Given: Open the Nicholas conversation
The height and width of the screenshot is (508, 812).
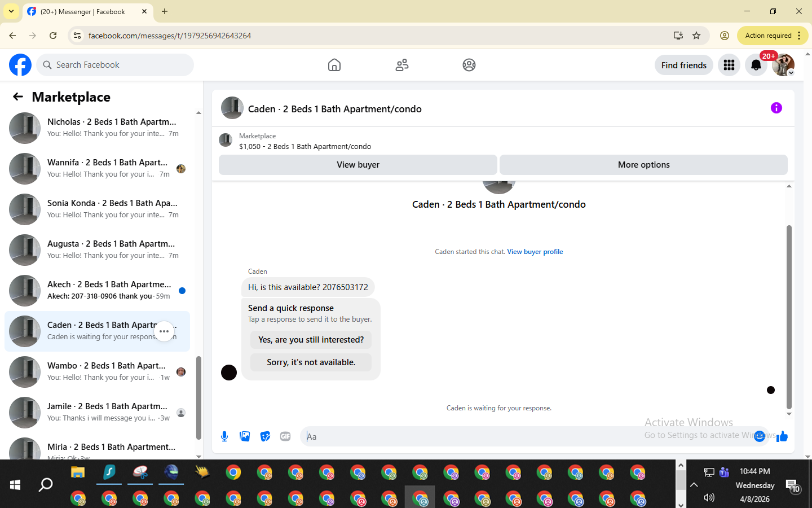Looking at the screenshot, I should 97,128.
